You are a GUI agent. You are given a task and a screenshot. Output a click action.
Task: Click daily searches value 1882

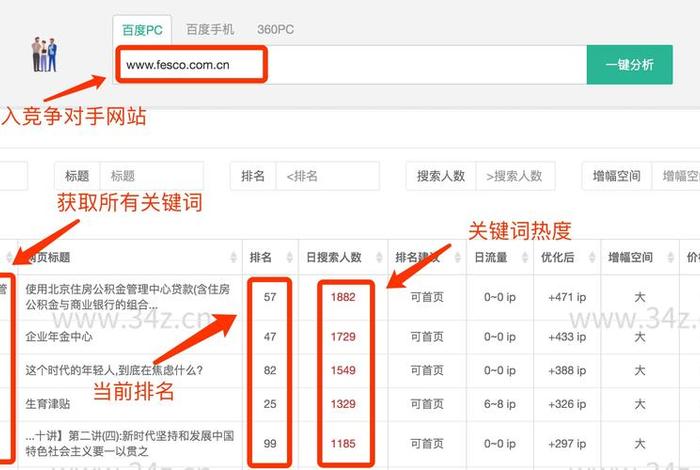click(x=343, y=297)
